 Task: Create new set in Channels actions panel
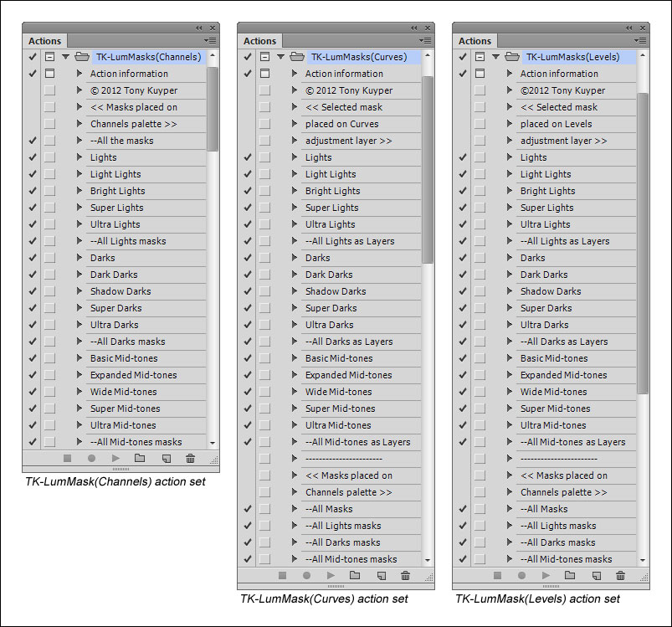139,459
